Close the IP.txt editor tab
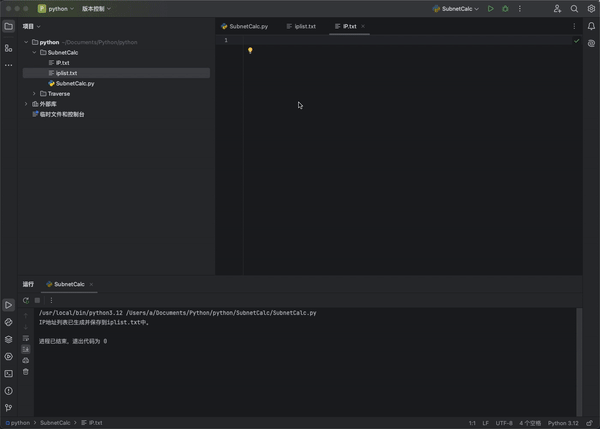 [363, 26]
